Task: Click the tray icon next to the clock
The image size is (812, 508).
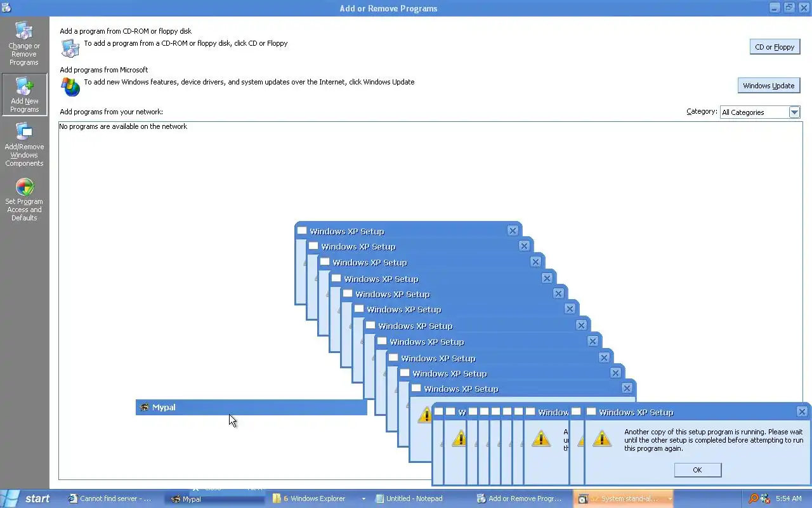Action: [x=765, y=498]
